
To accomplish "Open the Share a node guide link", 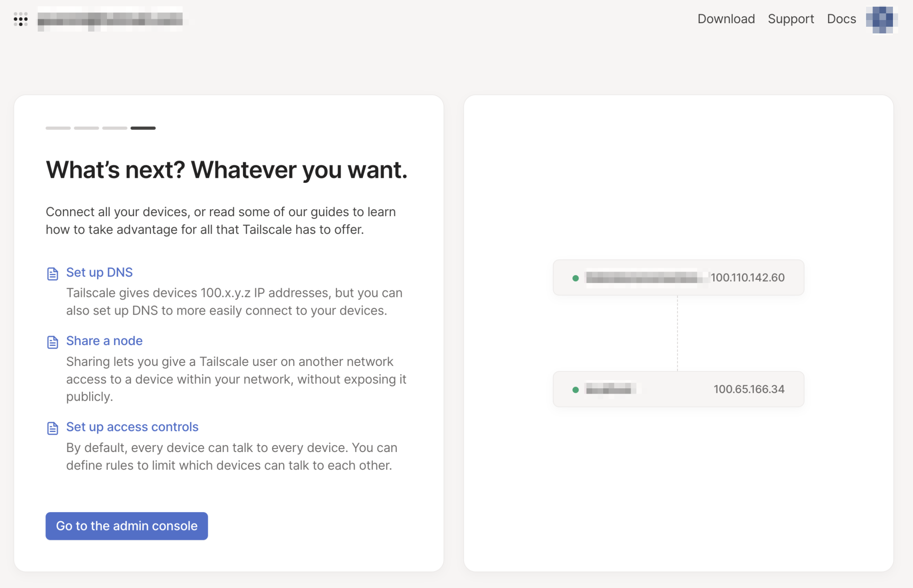I will (104, 341).
